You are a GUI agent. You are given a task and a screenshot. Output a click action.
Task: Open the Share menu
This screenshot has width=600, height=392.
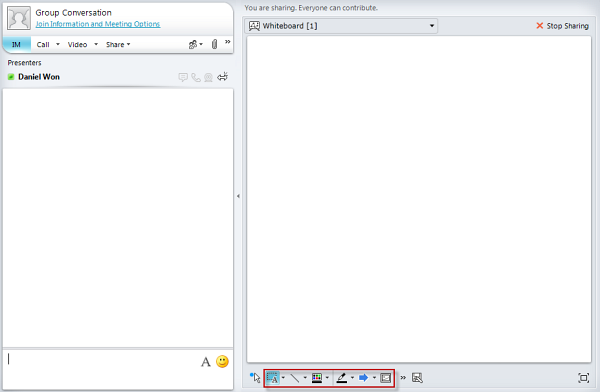click(x=118, y=44)
